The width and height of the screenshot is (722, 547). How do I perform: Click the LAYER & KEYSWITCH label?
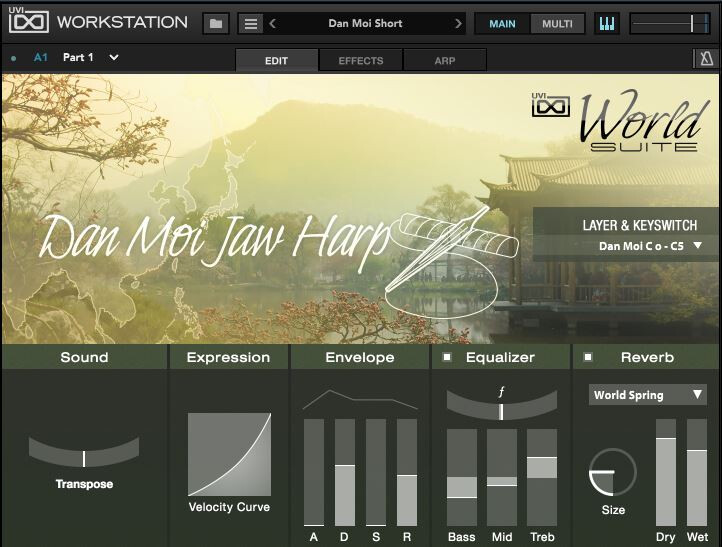[x=640, y=225]
